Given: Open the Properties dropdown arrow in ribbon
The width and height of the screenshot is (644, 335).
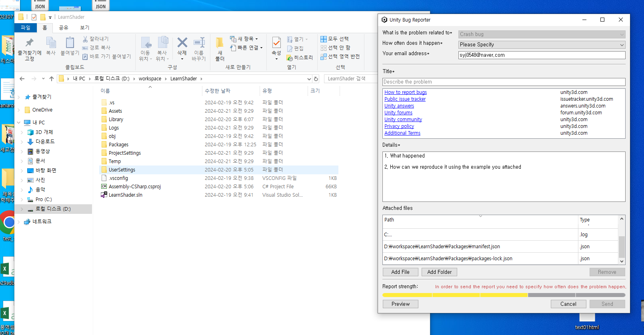Looking at the screenshot, I should [x=276, y=59].
